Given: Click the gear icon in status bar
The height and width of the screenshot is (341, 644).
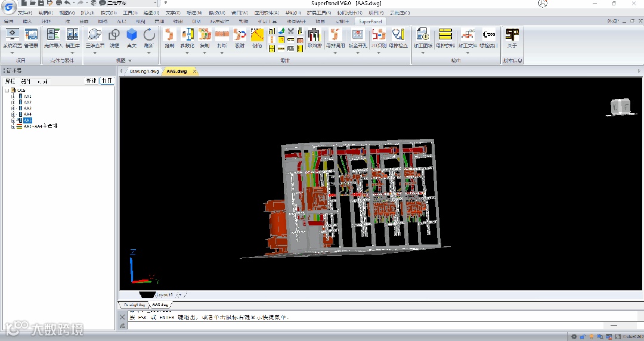Looking at the screenshot, I should click(574, 337).
